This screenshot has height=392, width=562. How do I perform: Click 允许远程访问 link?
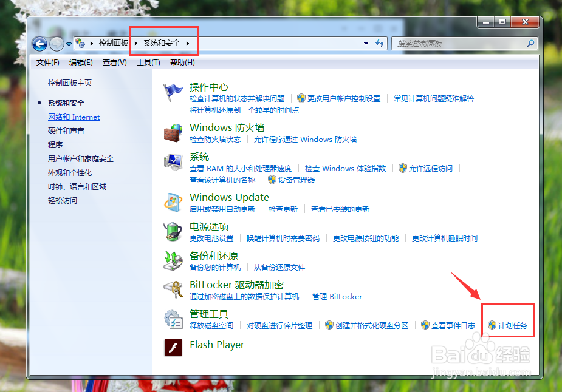point(430,168)
